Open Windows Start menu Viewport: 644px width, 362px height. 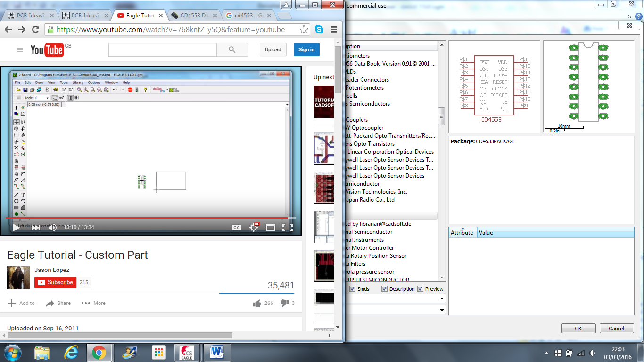click(x=12, y=352)
